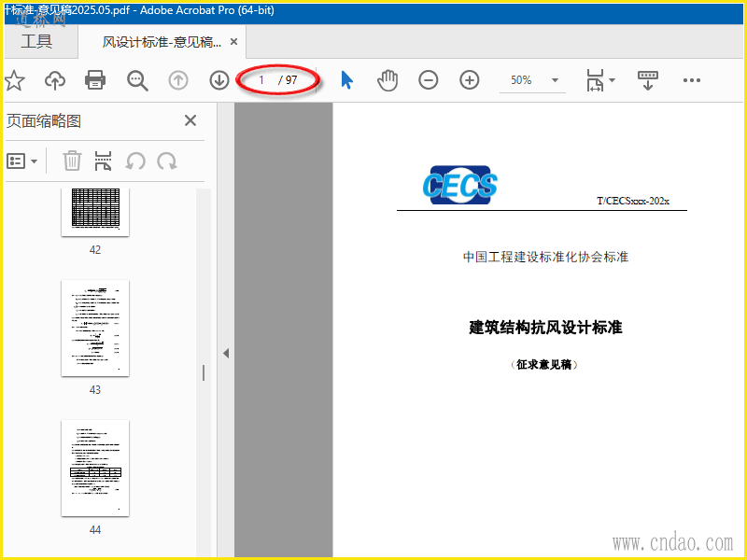Click the scrolling mode keyboard icon

tap(647, 80)
